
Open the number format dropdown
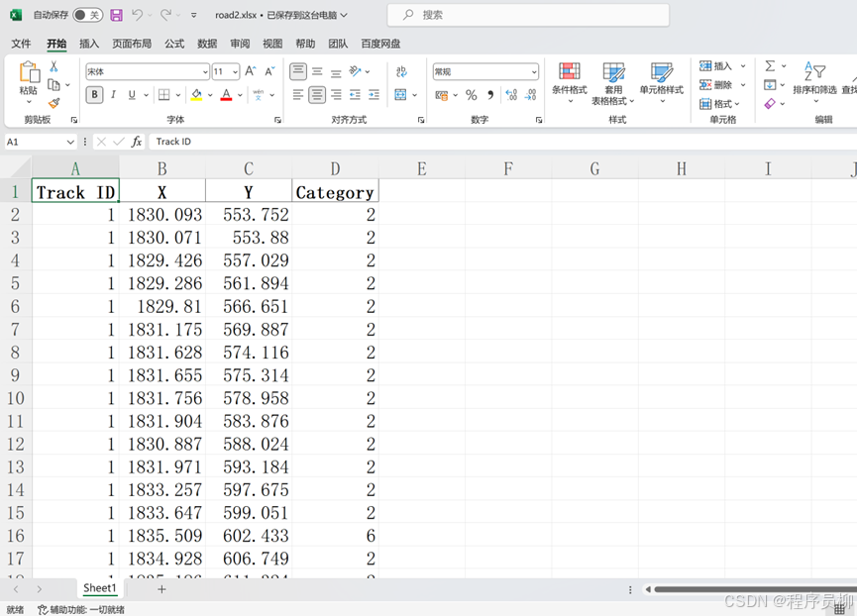534,71
